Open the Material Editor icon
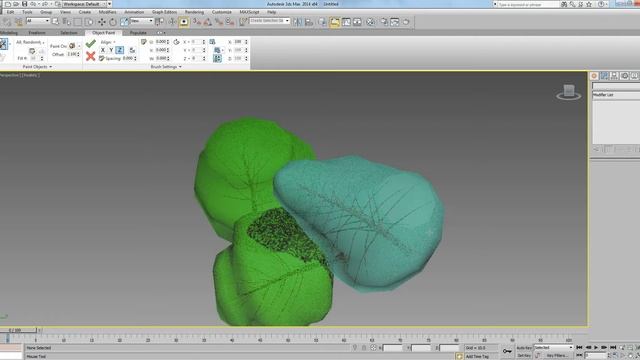The width and height of the screenshot is (640, 360). [371, 22]
